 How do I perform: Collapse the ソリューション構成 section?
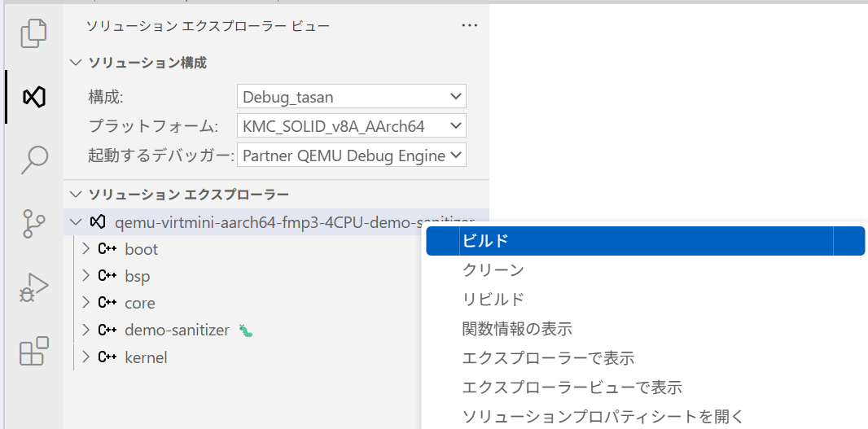tap(77, 63)
